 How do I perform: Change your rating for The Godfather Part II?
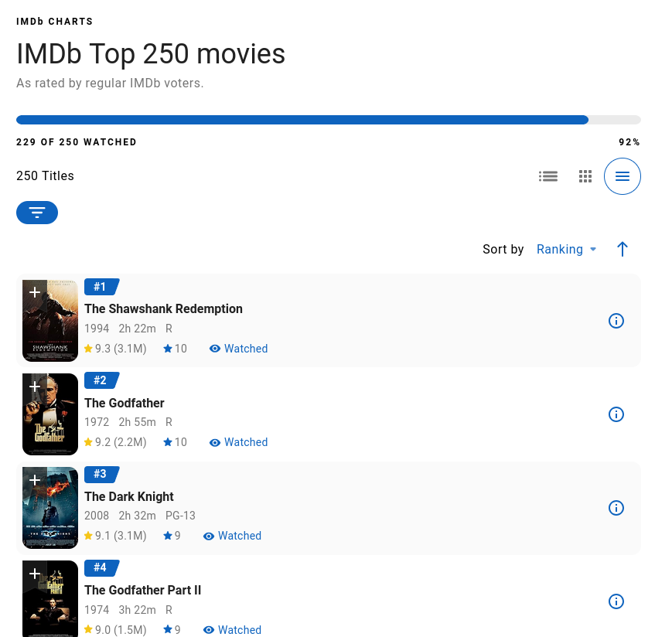(172, 630)
